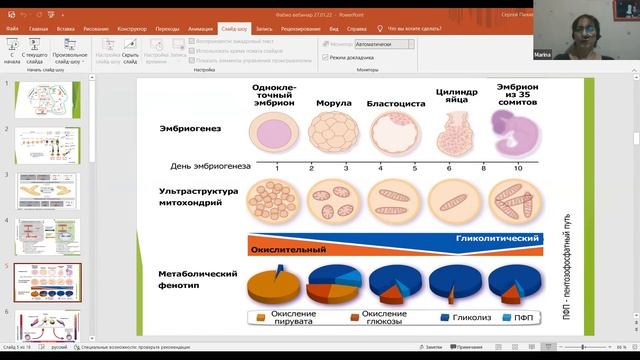Toggle Воспроизвести закадровый текст checkbox
Image resolution: width=640 pixels, height=360 pixels.
(x=192, y=41)
